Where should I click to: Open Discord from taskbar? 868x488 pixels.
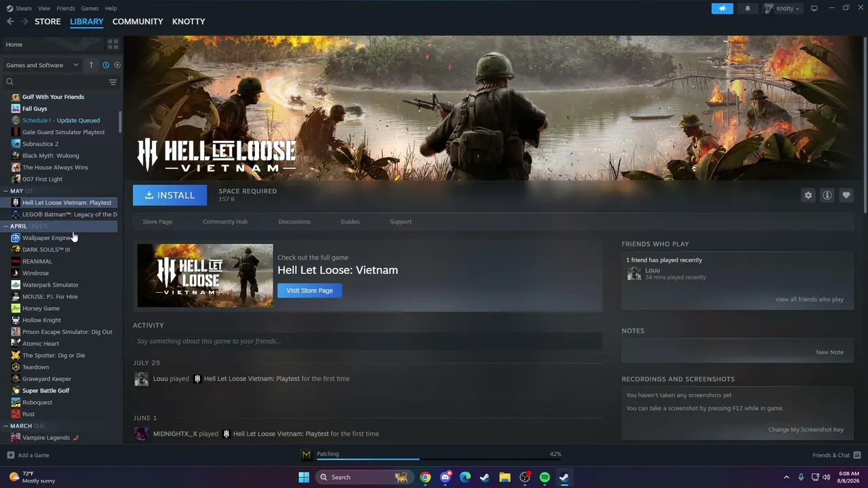click(445, 477)
